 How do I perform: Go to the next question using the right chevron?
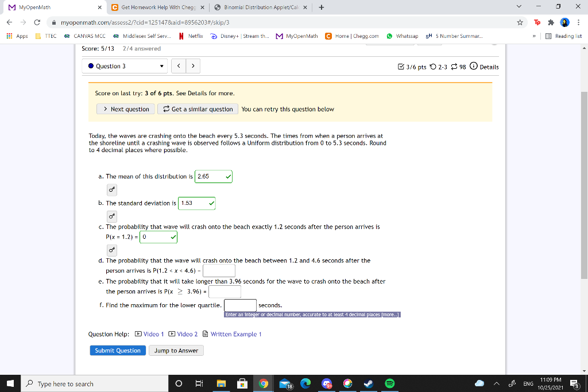point(193,66)
